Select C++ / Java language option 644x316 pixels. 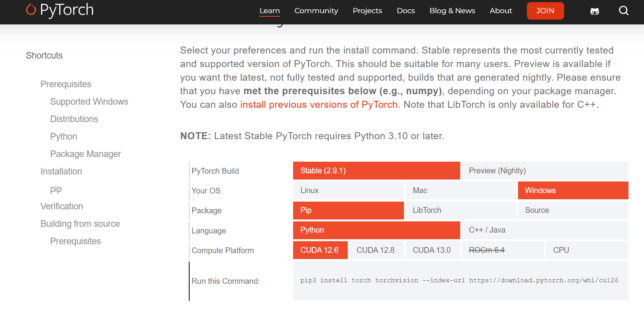pyautogui.click(x=545, y=230)
